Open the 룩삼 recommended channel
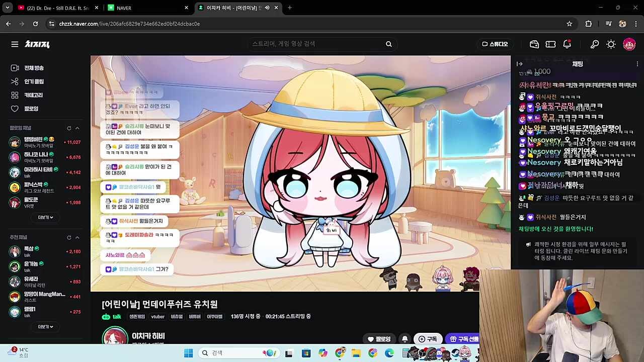Image resolution: width=644 pixels, height=362 pixels. click(45, 251)
